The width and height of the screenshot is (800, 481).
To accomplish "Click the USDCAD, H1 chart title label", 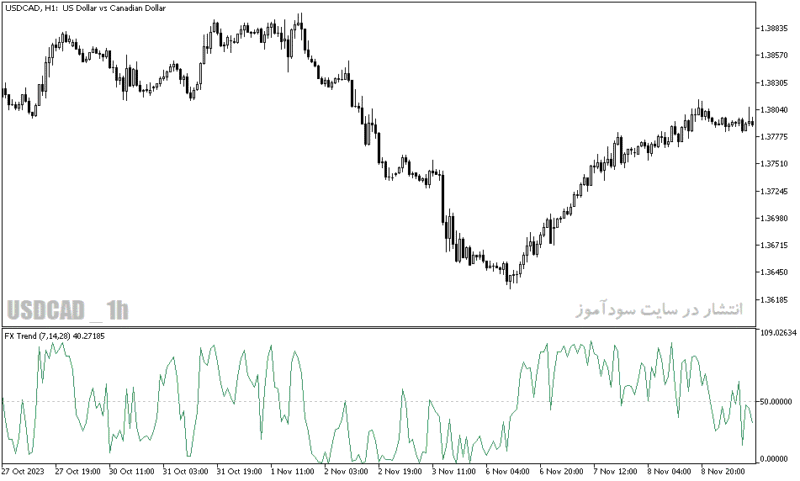I will (85, 8).
